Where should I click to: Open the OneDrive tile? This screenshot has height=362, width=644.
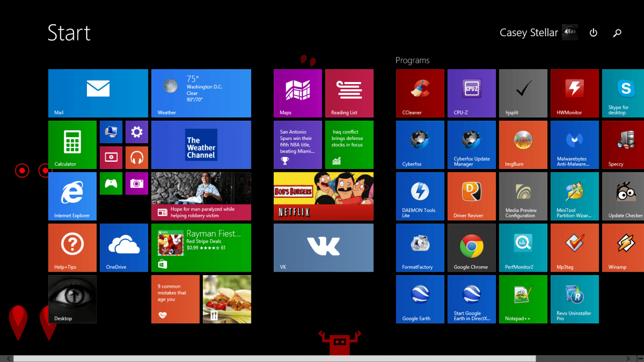[x=124, y=248]
